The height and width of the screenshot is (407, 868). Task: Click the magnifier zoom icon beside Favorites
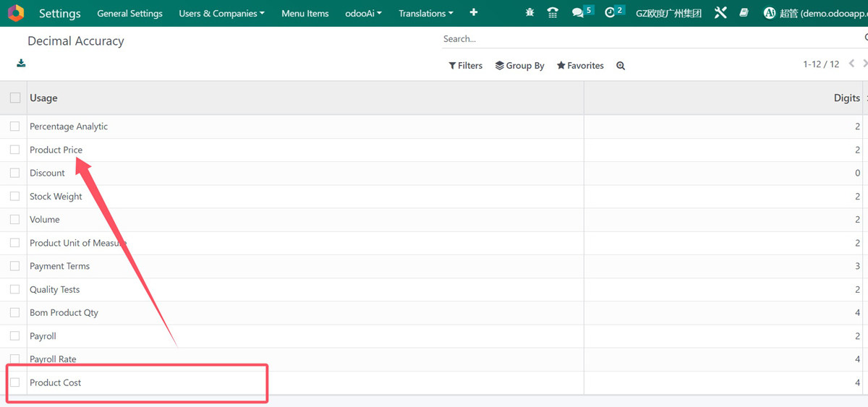[x=621, y=66]
